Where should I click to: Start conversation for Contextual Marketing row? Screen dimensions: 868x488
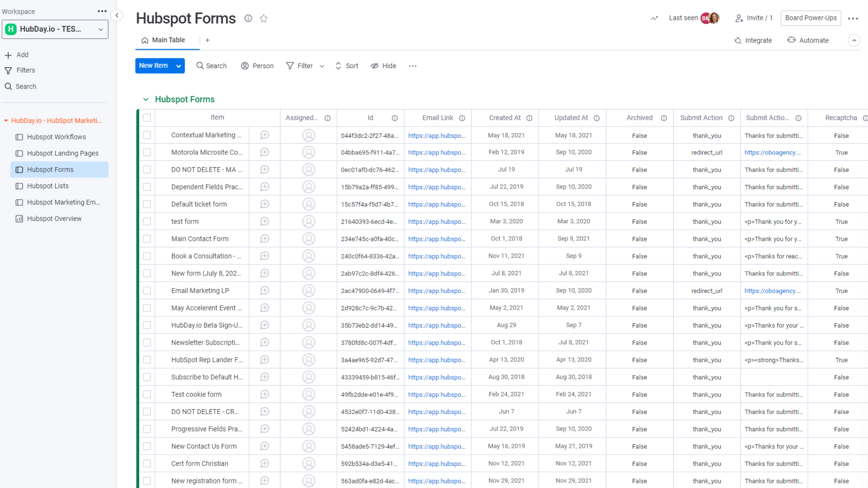[x=265, y=135]
